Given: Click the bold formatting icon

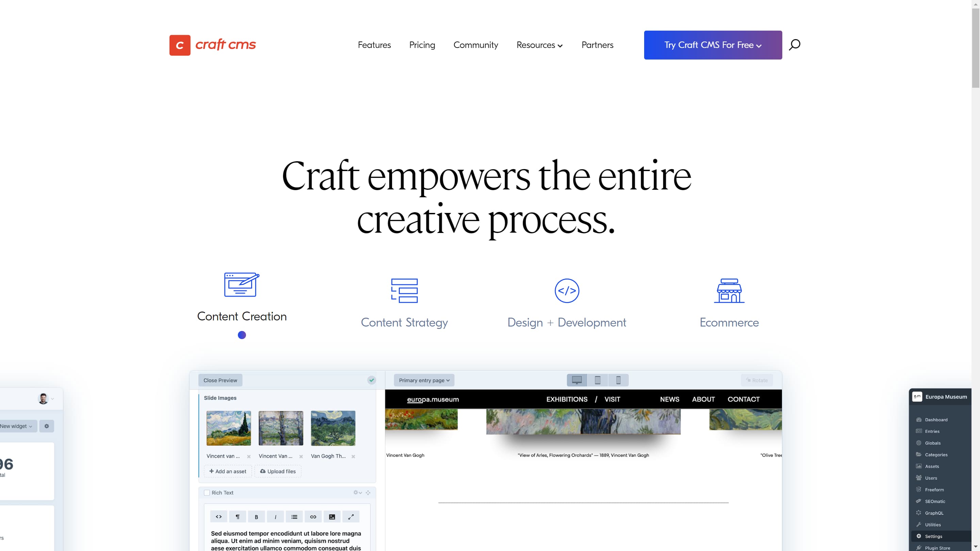Looking at the screenshot, I should (x=257, y=517).
